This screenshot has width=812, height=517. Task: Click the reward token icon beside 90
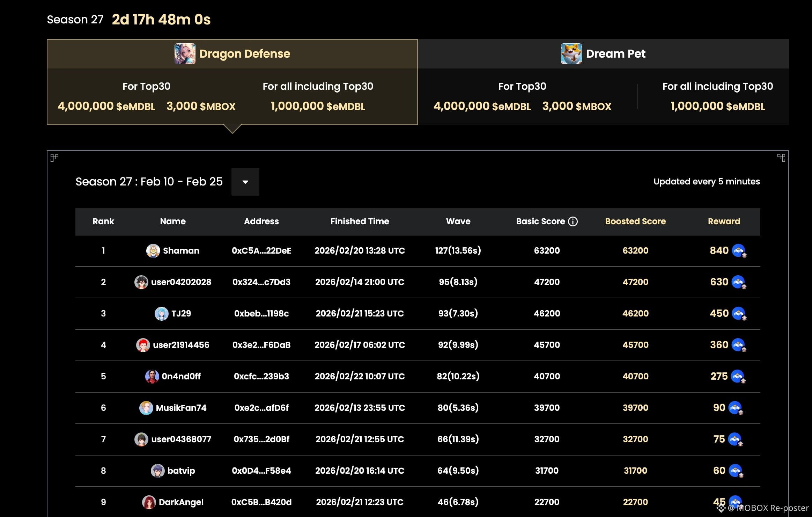click(736, 408)
